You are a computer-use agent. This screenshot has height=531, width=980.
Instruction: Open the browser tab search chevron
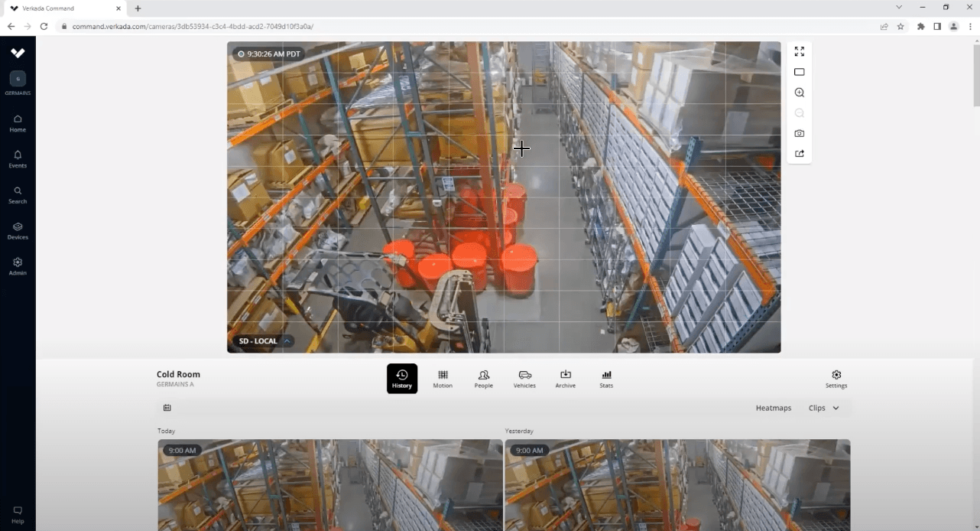tap(899, 8)
